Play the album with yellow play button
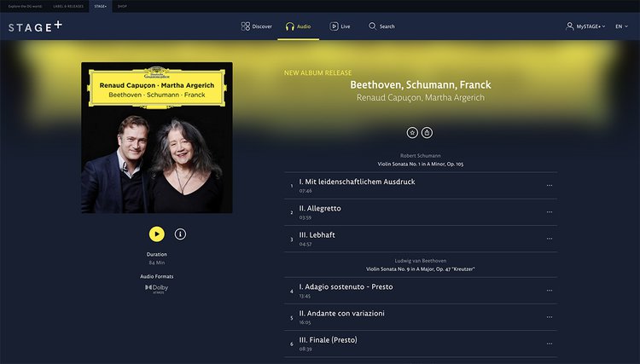The height and width of the screenshot is (364, 640). tap(157, 234)
